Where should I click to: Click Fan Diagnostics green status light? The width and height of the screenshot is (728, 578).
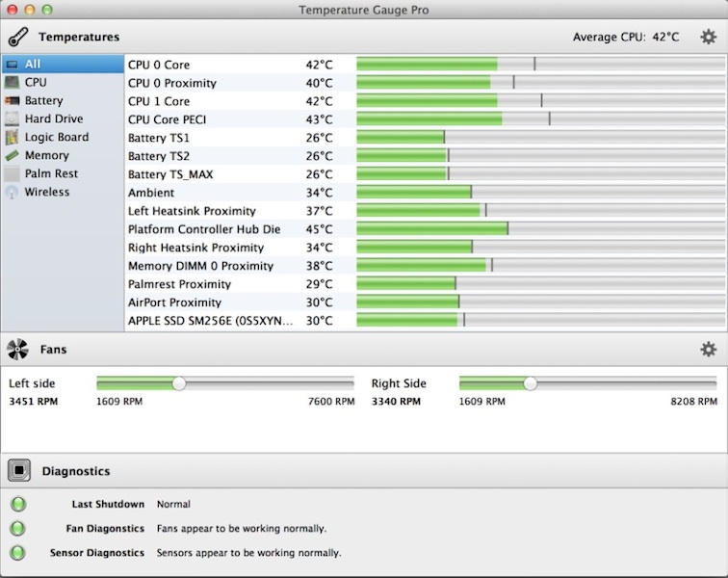pos(18,529)
